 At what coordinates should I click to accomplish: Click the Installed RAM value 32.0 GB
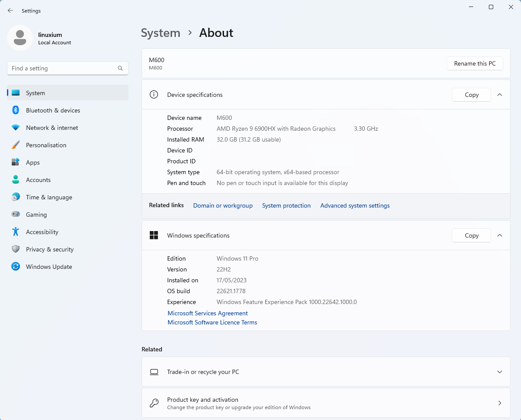[249, 139]
